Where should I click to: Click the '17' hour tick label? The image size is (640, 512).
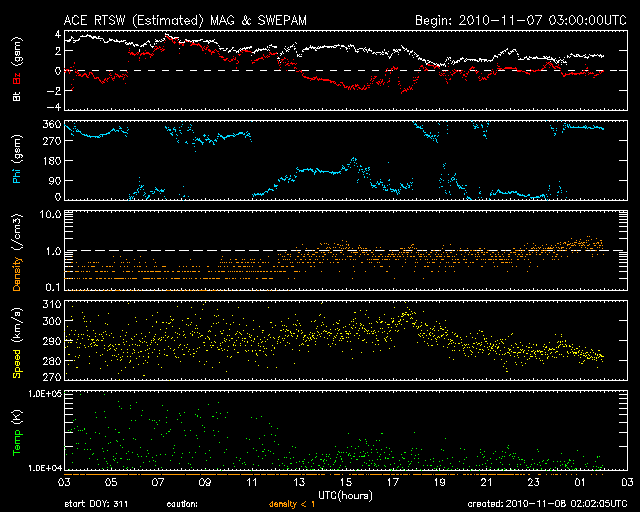coord(393,482)
